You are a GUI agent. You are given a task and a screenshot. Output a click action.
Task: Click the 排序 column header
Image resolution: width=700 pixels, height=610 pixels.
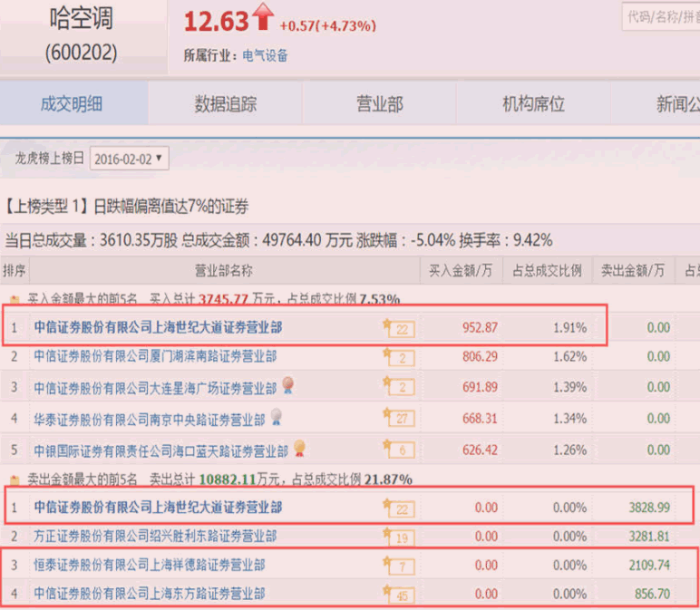(x=15, y=270)
